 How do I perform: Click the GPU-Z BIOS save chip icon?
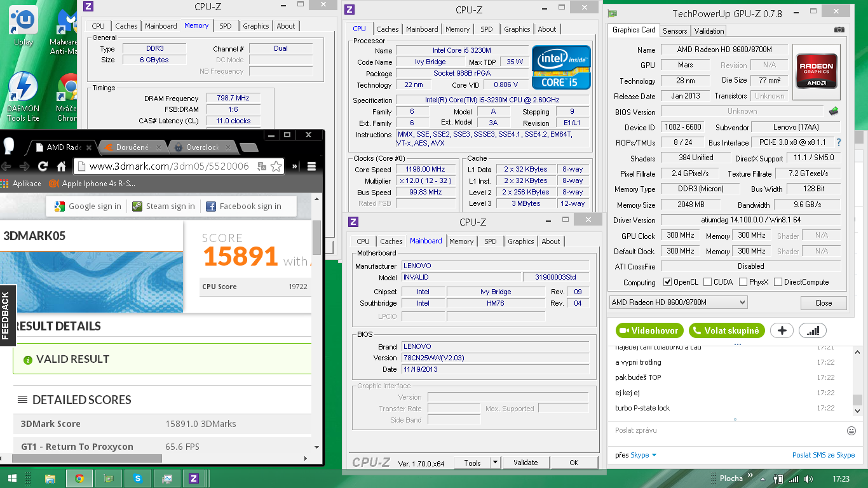pos(834,111)
